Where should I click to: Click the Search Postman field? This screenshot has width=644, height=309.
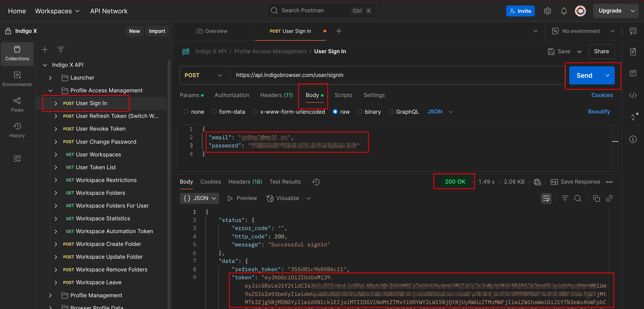(x=321, y=11)
